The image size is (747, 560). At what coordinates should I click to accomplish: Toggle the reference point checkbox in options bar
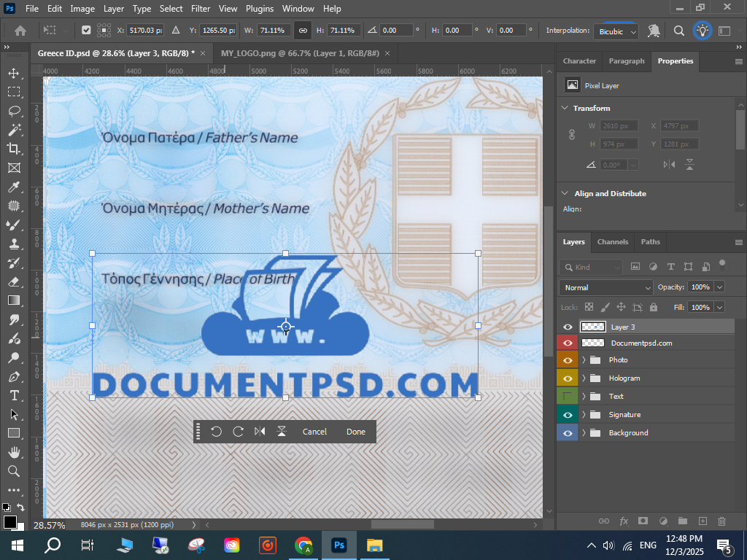point(86,31)
